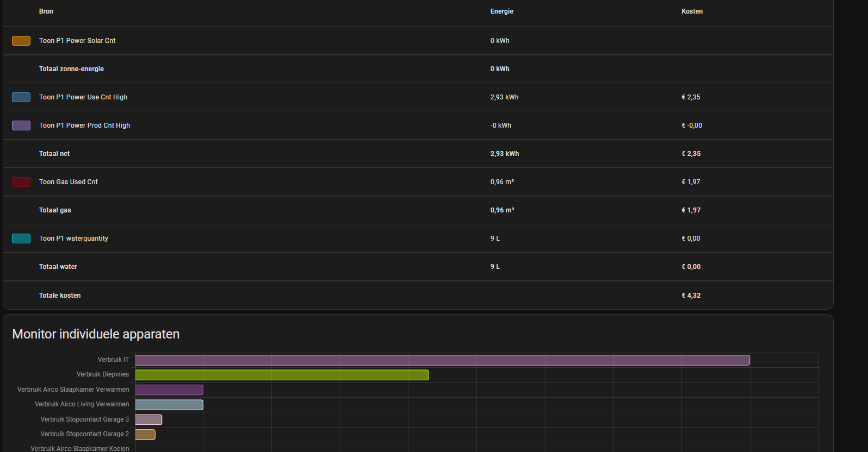Click the Energie column header
Viewport: 868px width, 452px height.
(x=501, y=11)
